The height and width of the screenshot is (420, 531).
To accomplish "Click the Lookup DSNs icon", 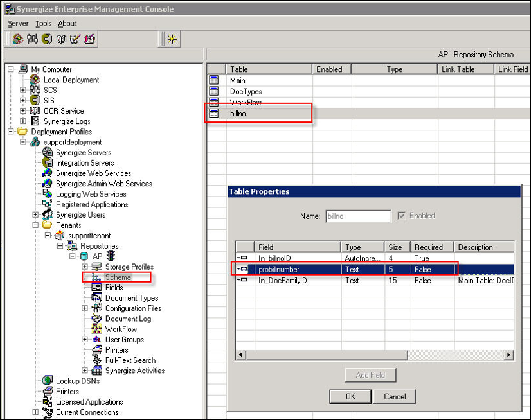I will tap(48, 381).
